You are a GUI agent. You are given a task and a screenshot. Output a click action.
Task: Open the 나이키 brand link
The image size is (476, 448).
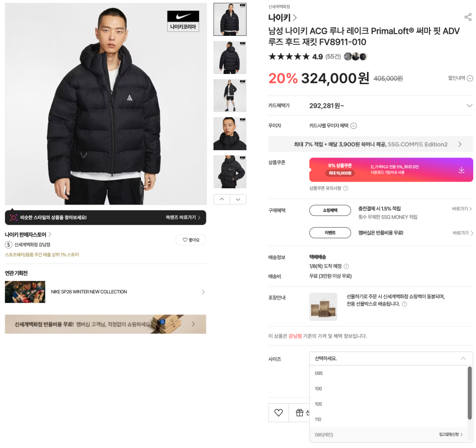pos(283,18)
